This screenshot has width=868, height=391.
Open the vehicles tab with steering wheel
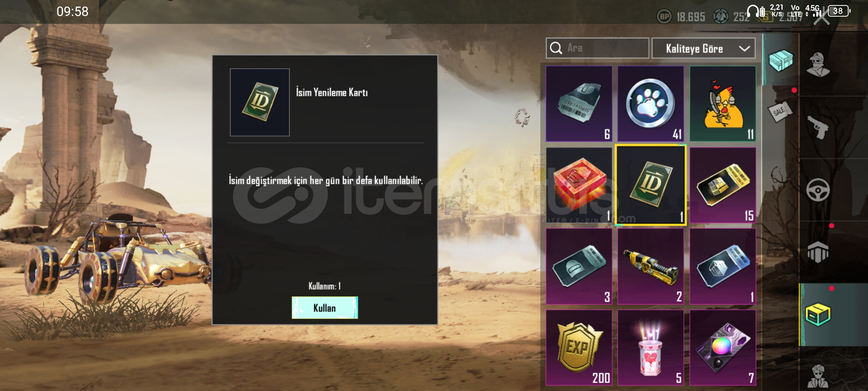[818, 190]
